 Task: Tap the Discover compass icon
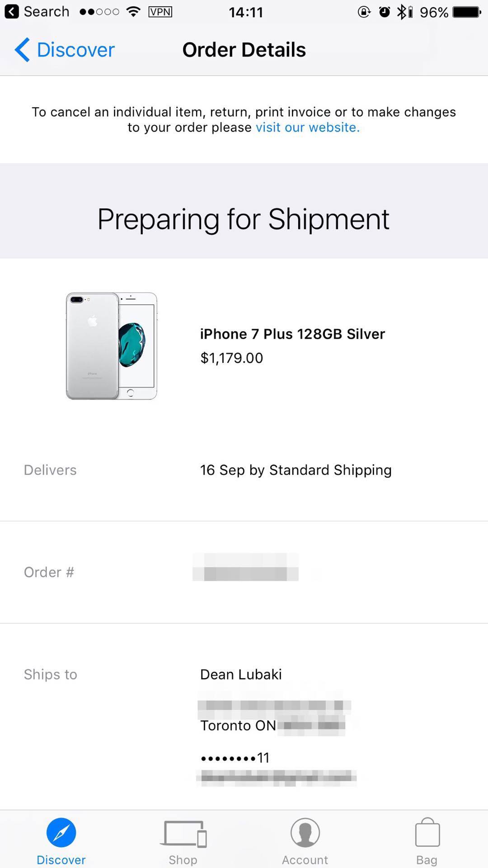[x=61, y=832]
